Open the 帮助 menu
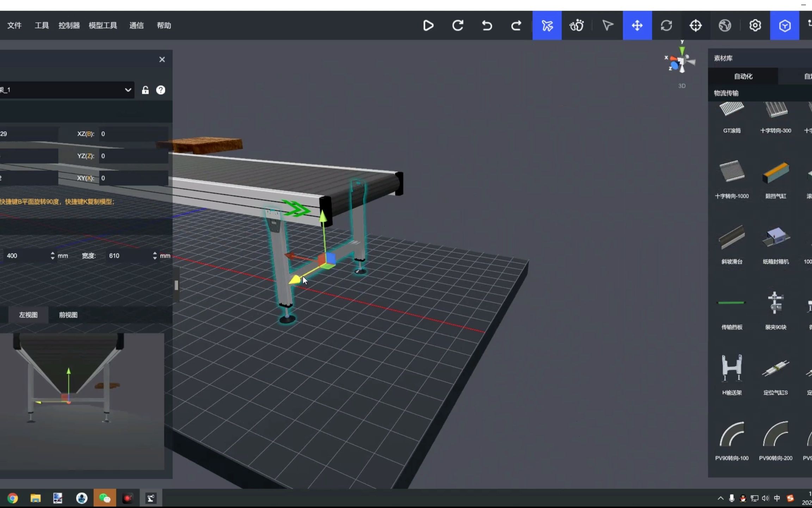This screenshot has width=812, height=508. point(164,25)
